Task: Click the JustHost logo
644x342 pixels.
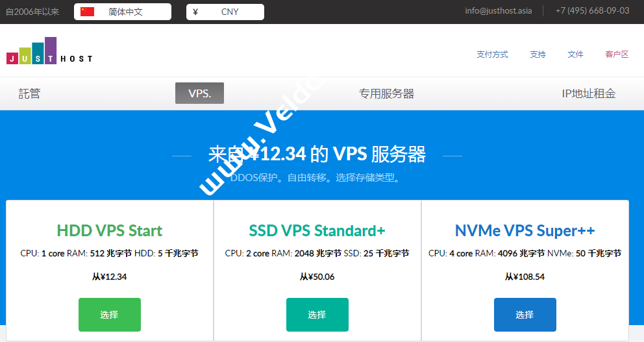Action: 49,51
